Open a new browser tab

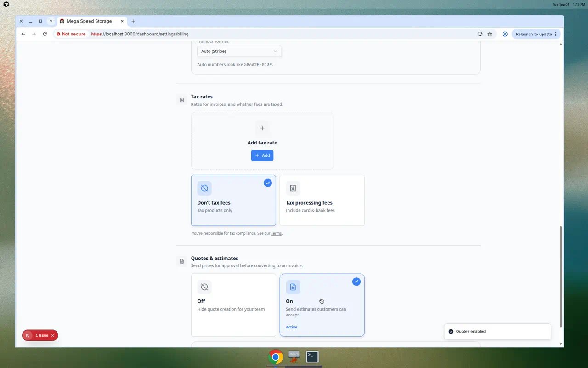pyautogui.click(x=133, y=21)
